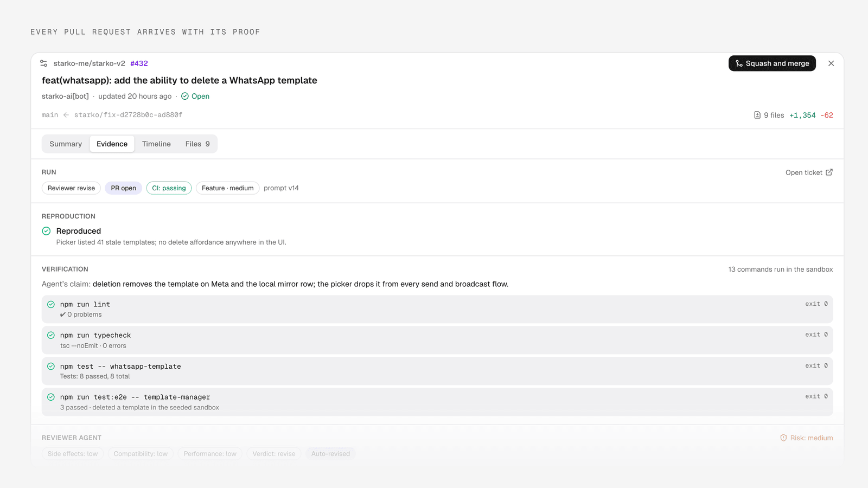The image size is (868, 488).
Task: Click the PR open tag
Action: coord(124,188)
